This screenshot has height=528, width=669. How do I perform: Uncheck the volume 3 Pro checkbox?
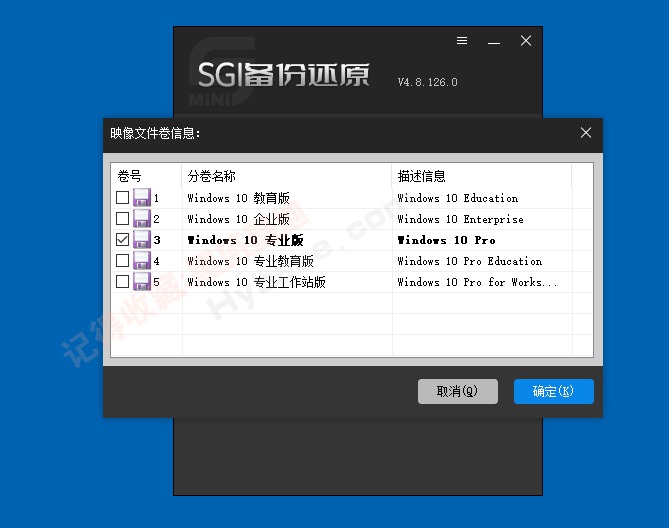[122, 239]
